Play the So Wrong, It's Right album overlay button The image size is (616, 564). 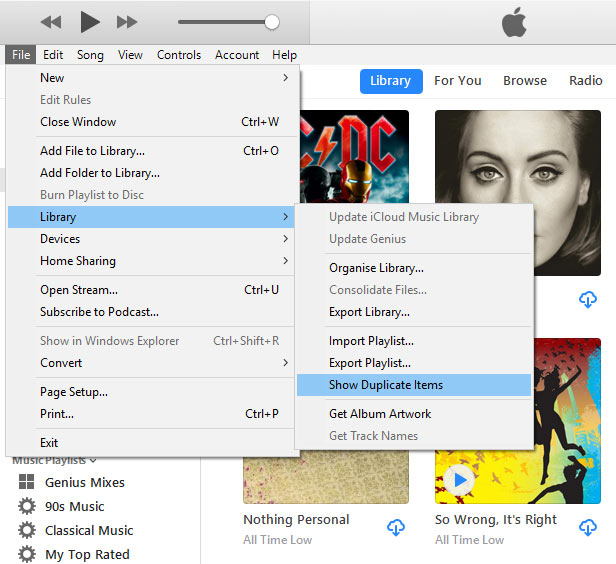tap(459, 480)
